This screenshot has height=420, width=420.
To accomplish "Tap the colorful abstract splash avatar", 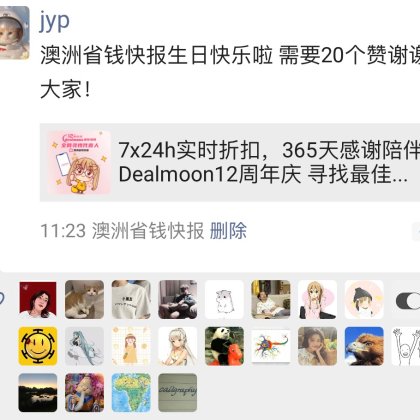I will click(x=271, y=346).
